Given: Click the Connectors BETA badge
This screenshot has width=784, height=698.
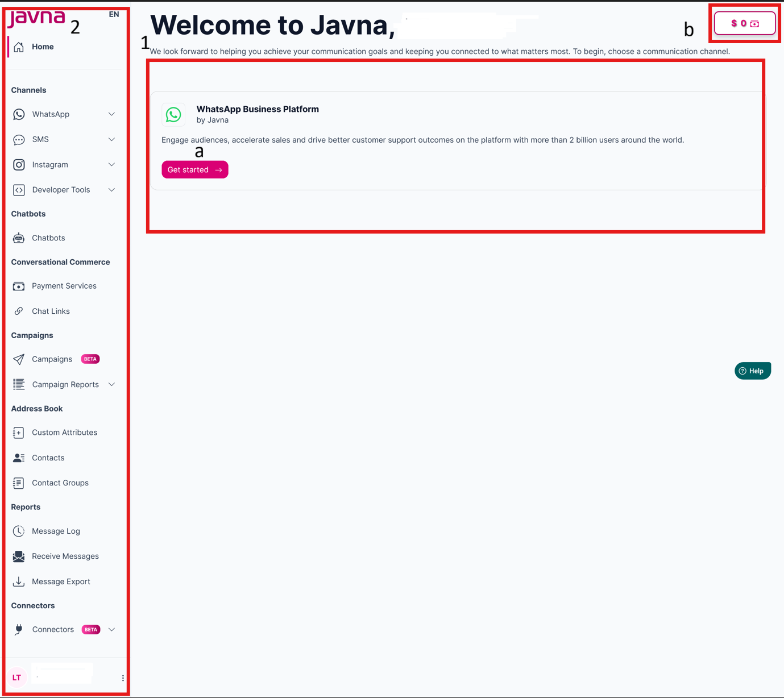Looking at the screenshot, I should (x=91, y=629).
